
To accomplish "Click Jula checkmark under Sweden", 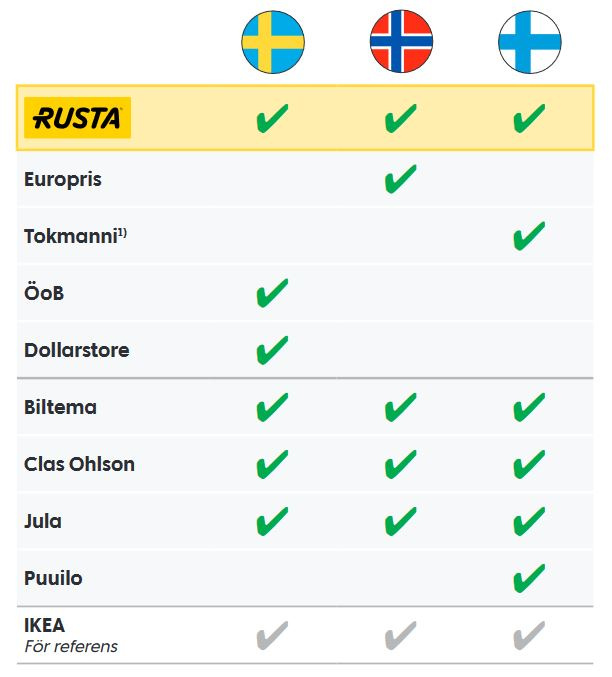I will point(272,521).
